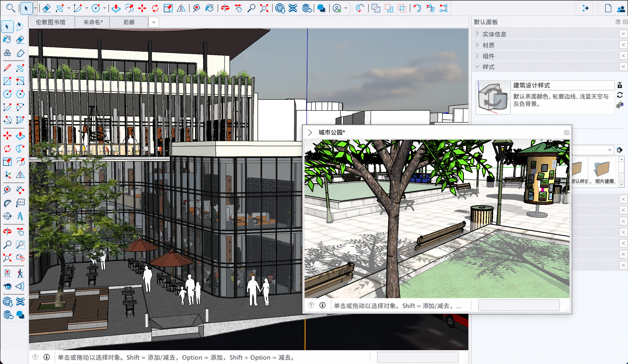The height and width of the screenshot is (364, 628).
Task: Switch to the 前廊 tab
Action: (129, 22)
